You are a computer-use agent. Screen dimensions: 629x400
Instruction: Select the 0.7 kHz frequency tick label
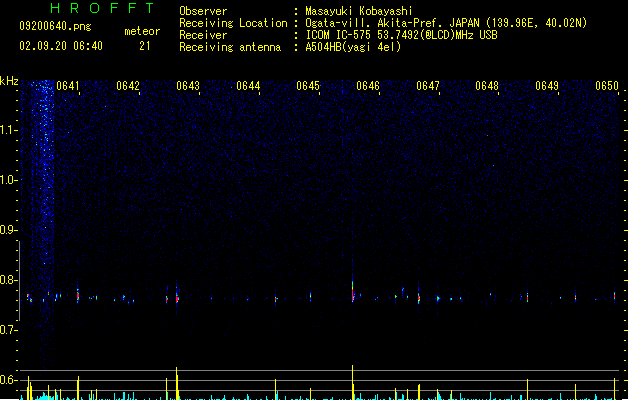8,330
